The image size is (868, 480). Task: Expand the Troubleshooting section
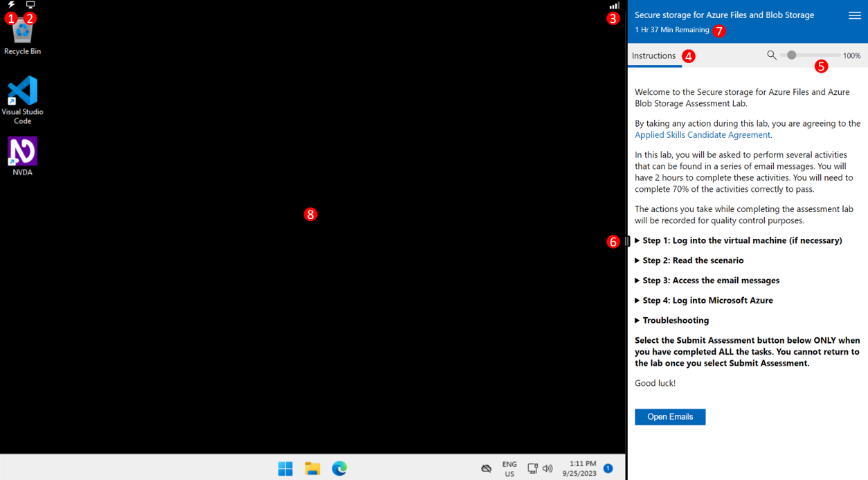tap(672, 321)
